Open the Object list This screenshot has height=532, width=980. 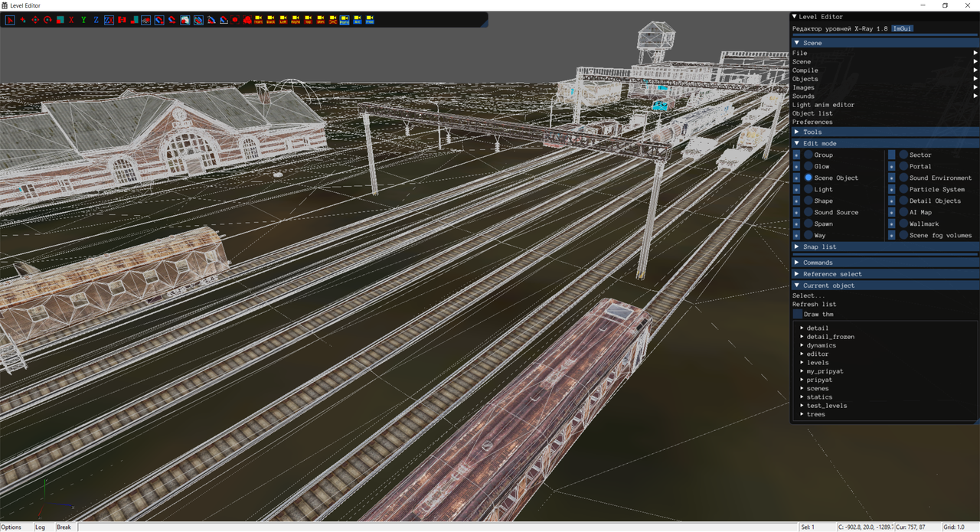pyautogui.click(x=812, y=113)
